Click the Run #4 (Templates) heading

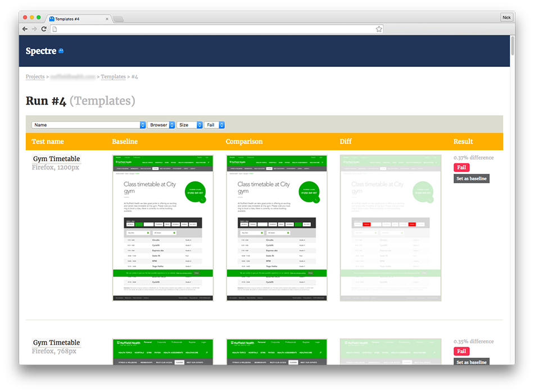point(80,101)
